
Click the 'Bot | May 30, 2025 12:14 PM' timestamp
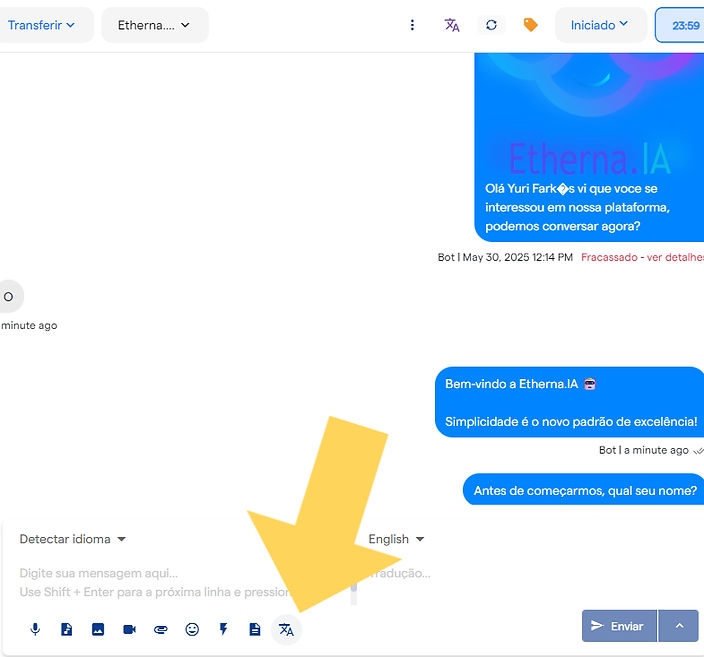[505, 257]
